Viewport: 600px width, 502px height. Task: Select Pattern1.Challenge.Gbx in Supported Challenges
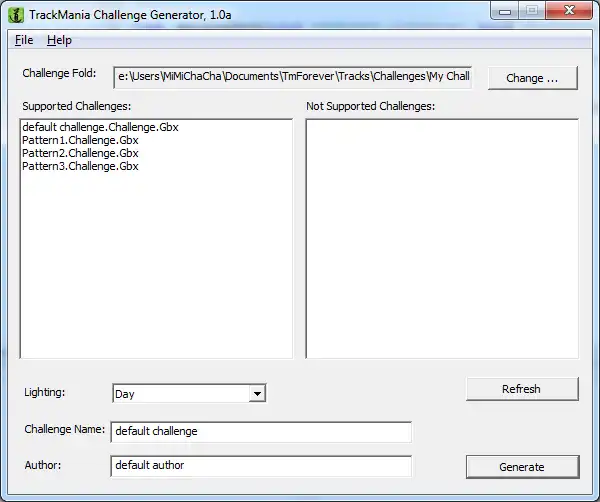click(x=80, y=140)
